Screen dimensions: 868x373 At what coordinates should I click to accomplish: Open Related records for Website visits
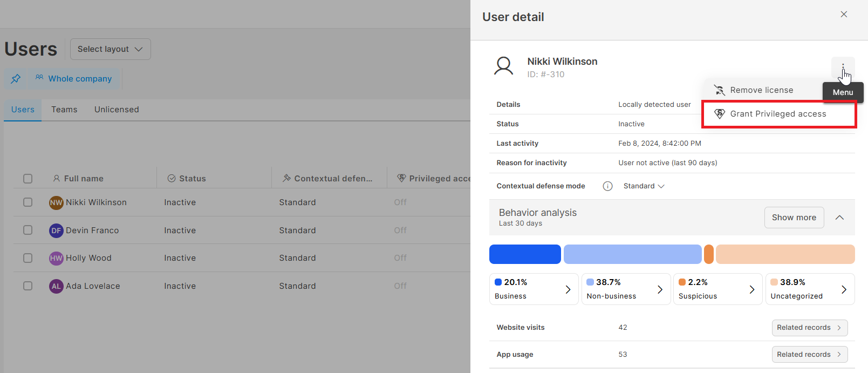[809, 328]
